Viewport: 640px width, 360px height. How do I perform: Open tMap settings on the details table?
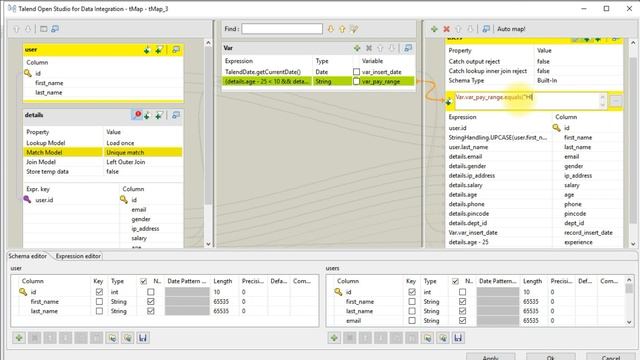click(x=136, y=115)
